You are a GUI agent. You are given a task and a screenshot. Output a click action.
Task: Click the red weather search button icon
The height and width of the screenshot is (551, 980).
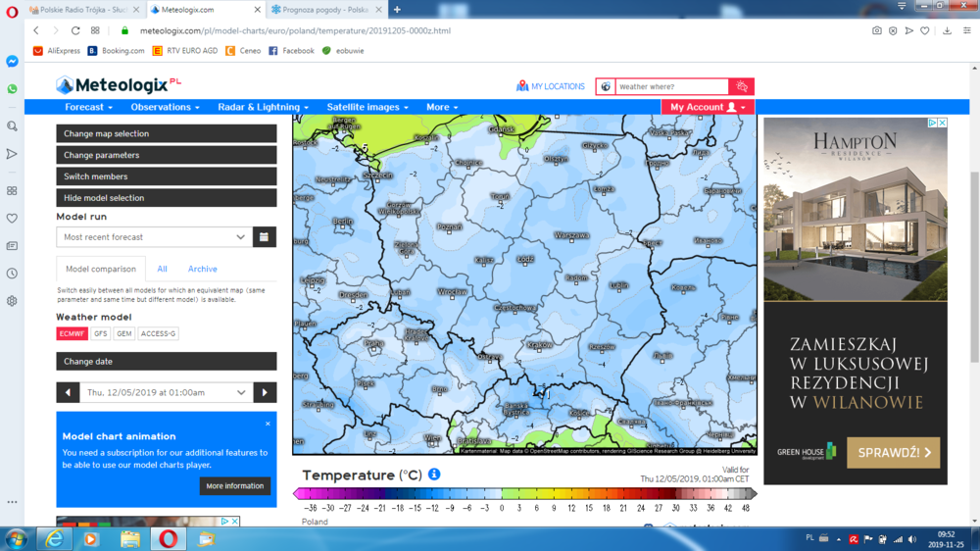pyautogui.click(x=742, y=86)
